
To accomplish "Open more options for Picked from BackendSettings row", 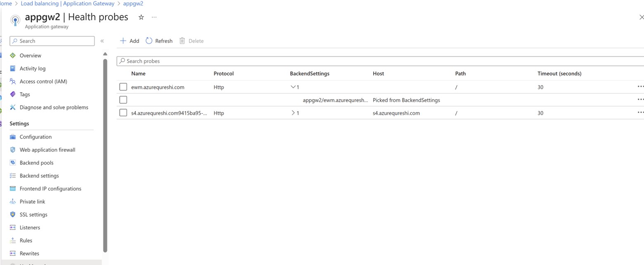I will (640, 100).
